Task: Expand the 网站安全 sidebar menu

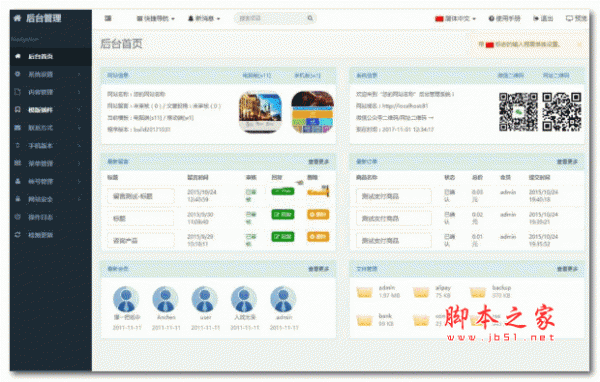Action: 51,199
